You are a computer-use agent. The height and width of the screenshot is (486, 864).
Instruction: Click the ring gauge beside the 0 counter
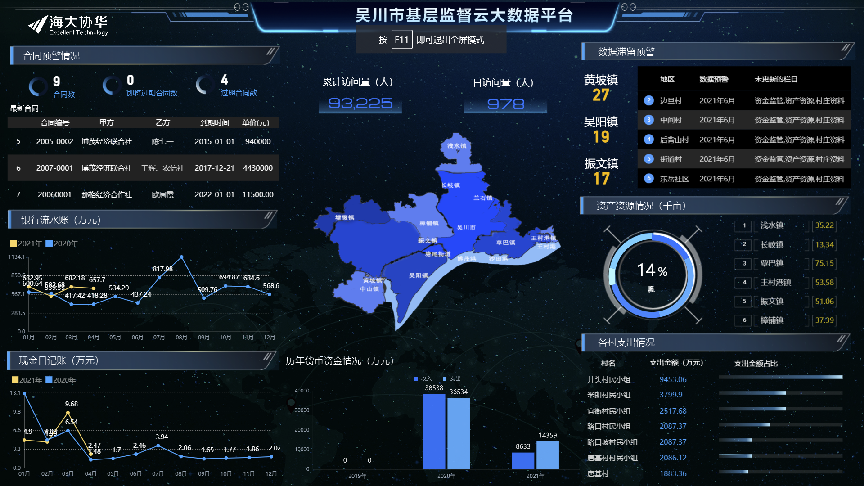click(x=112, y=85)
